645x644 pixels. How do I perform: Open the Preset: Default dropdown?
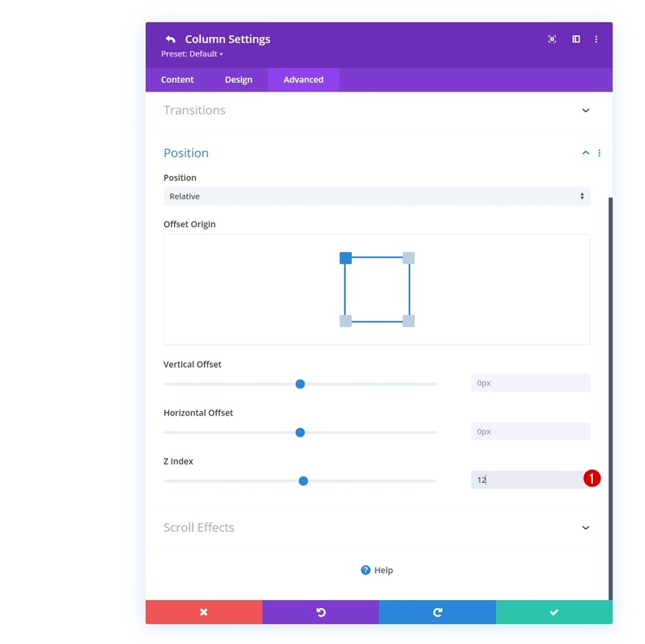pyautogui.click(x=192, y=54)
